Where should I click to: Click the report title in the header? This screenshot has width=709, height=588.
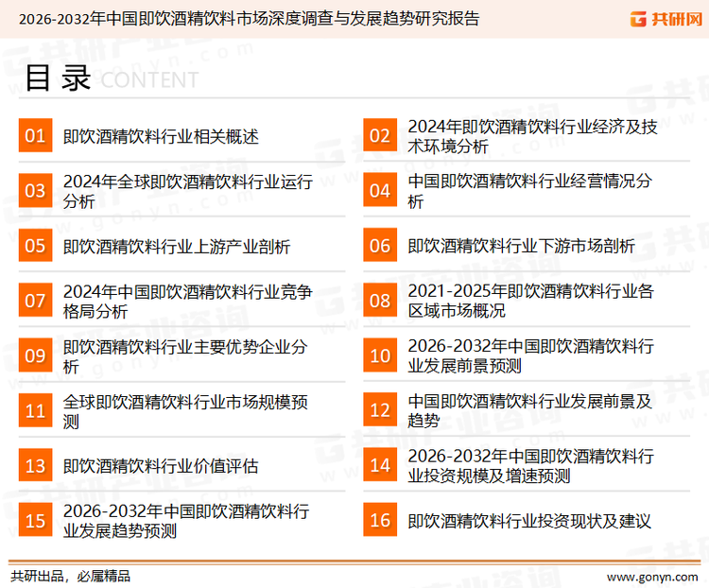click(249, 19)
